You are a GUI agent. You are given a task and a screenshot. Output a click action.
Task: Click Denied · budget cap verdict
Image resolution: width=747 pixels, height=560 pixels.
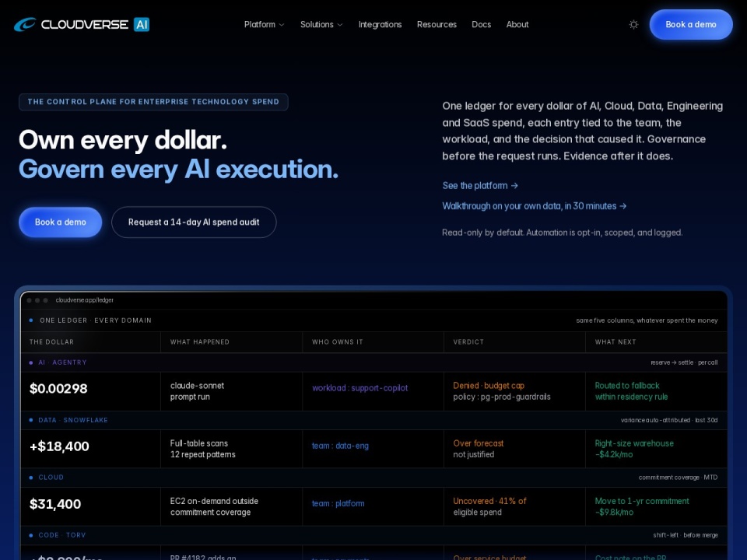pos(489,385)
